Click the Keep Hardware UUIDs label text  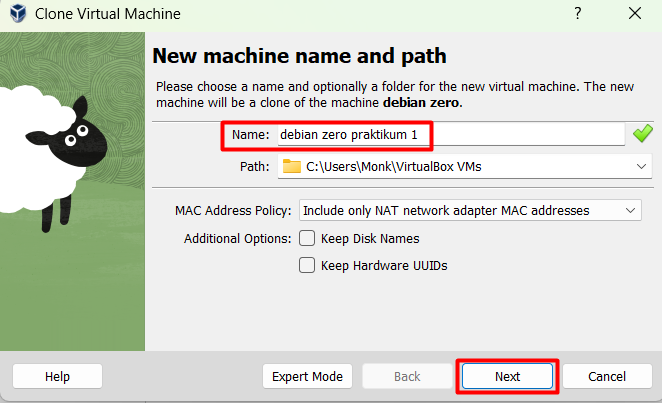coord(384,265)
